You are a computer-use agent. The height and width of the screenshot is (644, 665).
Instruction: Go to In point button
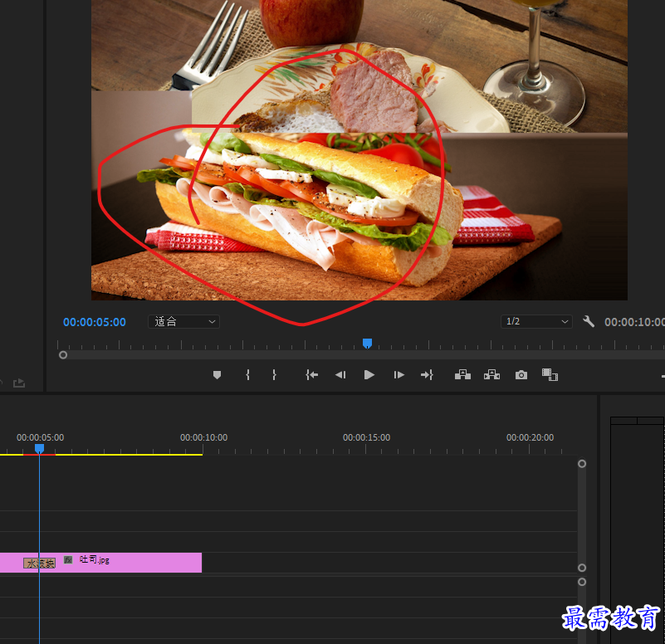point(311,375)
